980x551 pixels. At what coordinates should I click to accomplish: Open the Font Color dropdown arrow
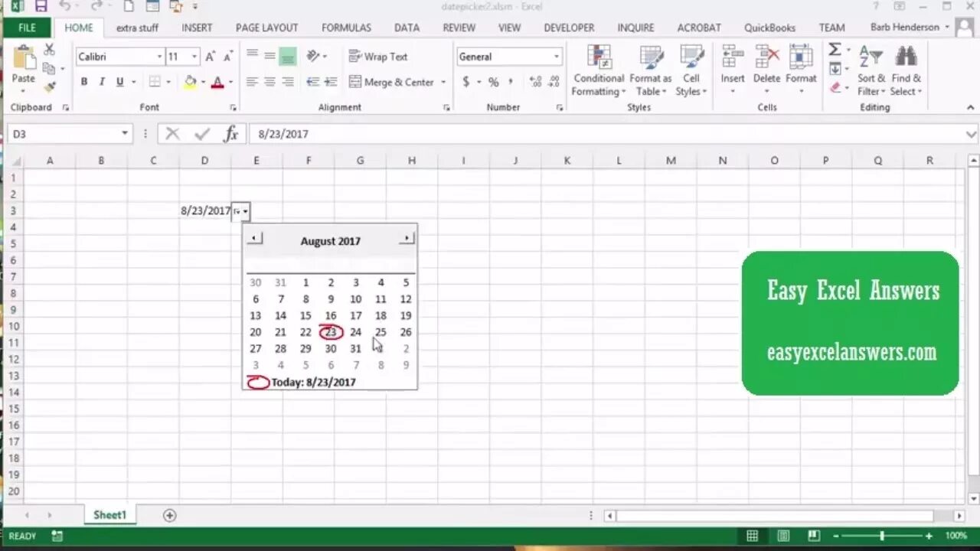(x=230, y=82)
